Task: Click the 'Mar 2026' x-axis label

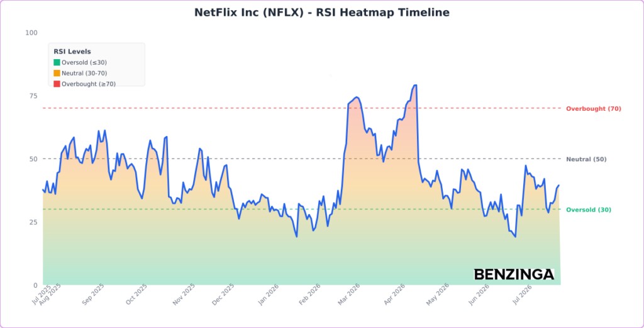Action: click(x=349, y=294)
